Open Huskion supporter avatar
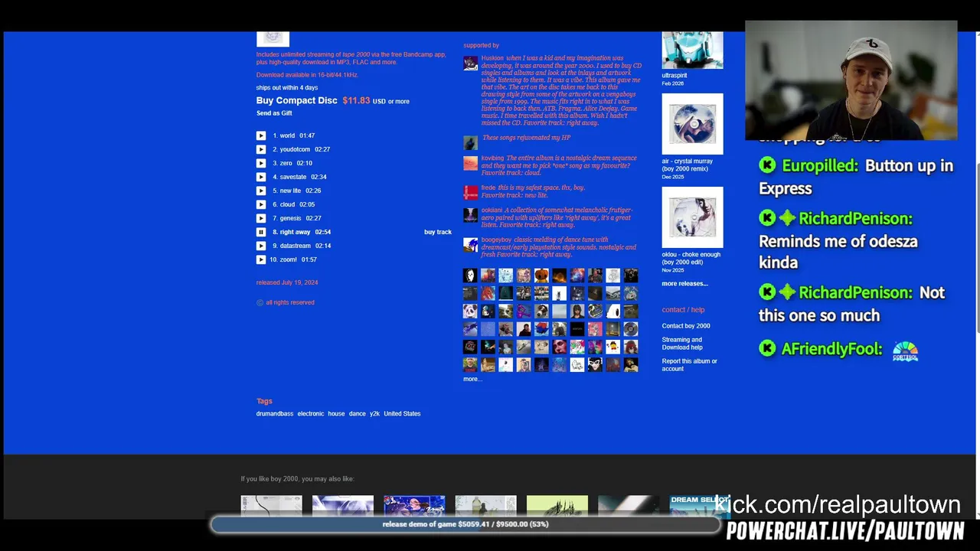Screen dimensions: 980x551 point(470,63)
